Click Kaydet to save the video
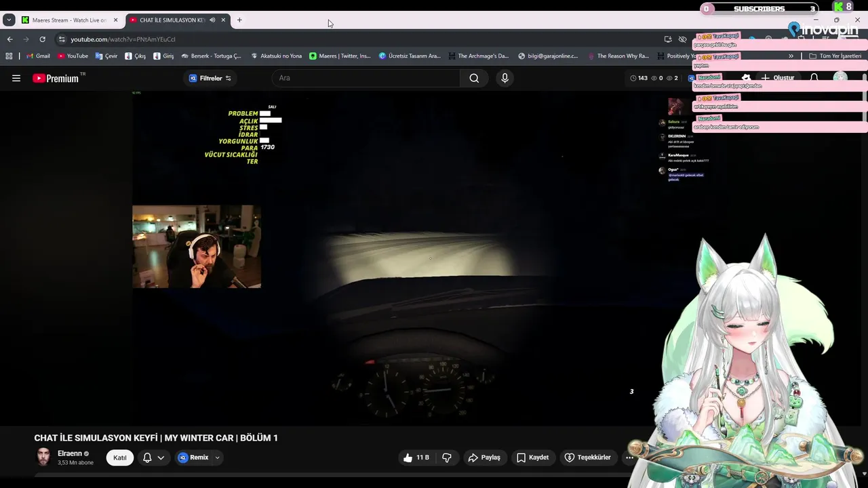 point(532,457)
